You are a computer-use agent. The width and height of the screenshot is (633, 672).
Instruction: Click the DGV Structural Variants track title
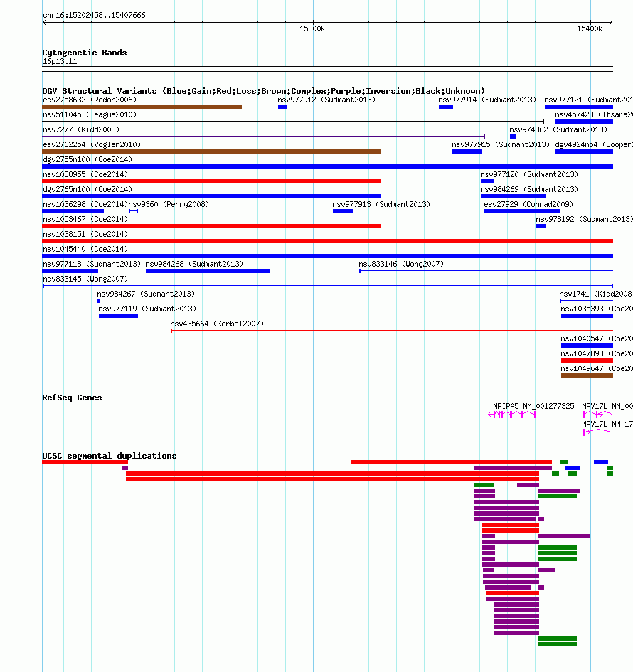(x=264, y=91)
